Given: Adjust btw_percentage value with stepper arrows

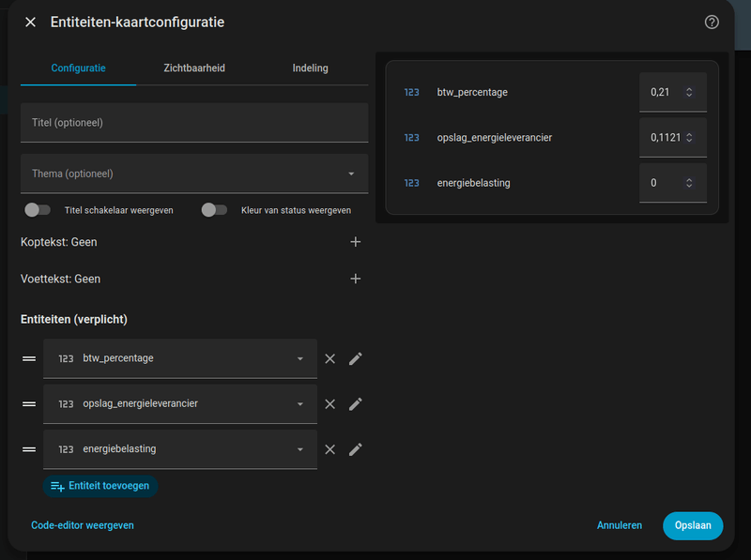Looking at the screenshot, I should tap(689, 92).
